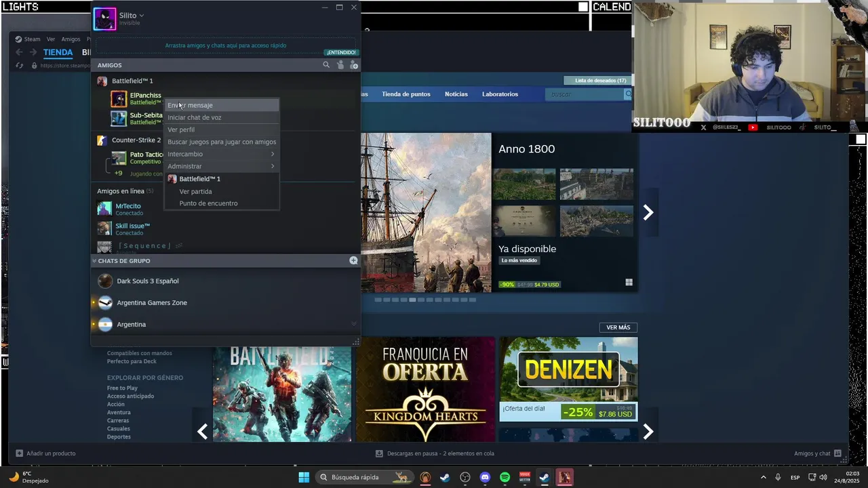Viewport: 868px width, 488px height.
Task: Show next featured game with right arrow
Action: tap(648, 213)
